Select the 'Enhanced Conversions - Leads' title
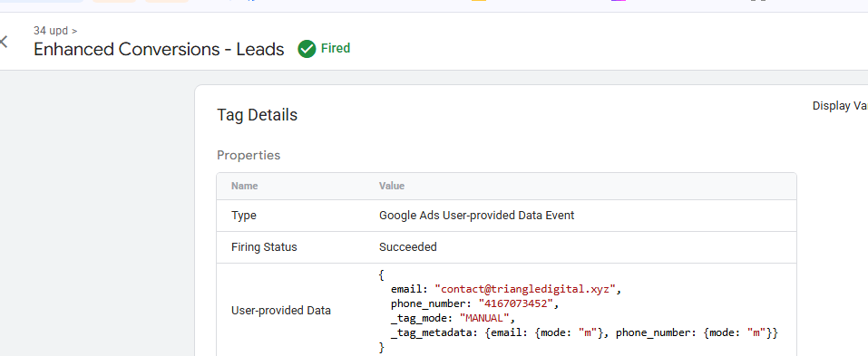The width and height of the screenshot is (868, 356). pos(159,49)
